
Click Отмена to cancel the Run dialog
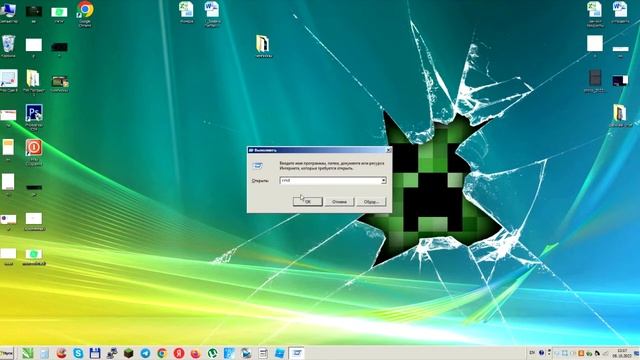click(339, 201)
